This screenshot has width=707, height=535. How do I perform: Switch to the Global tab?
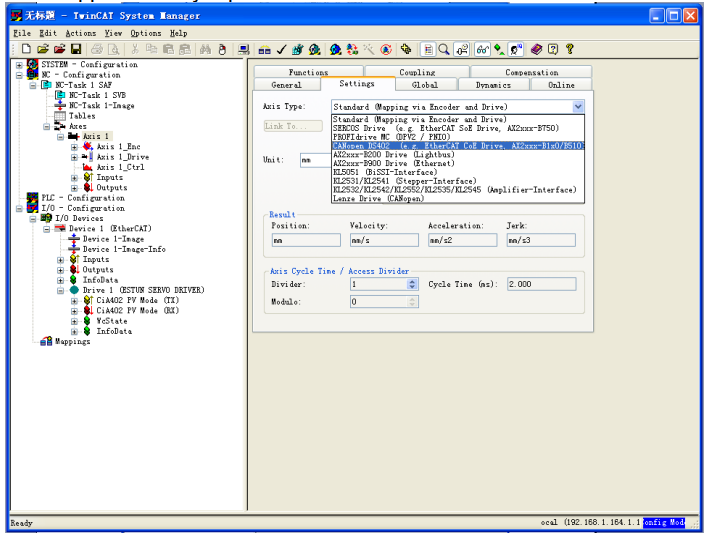425,85
